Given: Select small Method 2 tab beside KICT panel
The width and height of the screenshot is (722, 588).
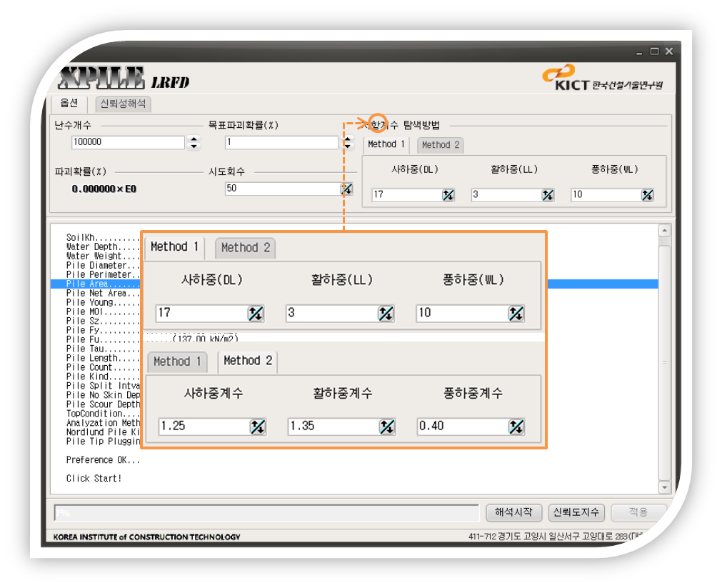Looking at the screenshot, I should tap(441, 145).
